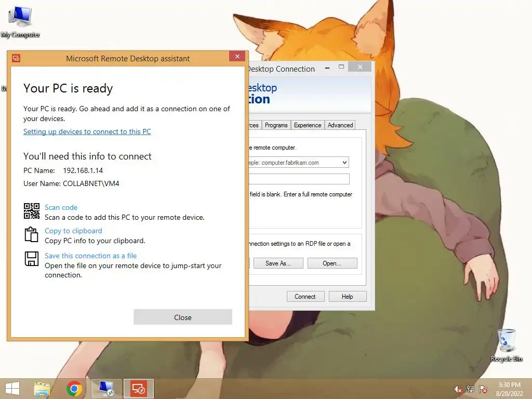Click the Open... button for RDP file
The image size is (532, 399).
[332, 263]
